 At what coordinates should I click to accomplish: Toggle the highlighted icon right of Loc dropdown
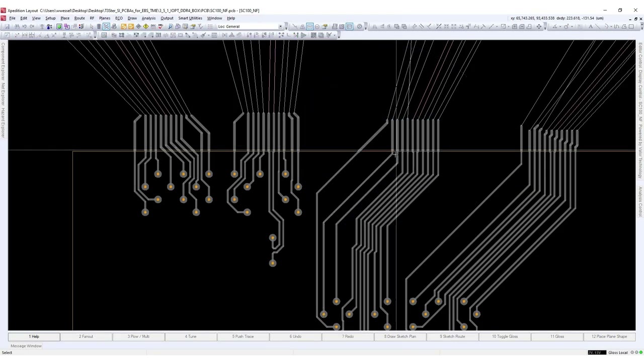pos(310,27)
